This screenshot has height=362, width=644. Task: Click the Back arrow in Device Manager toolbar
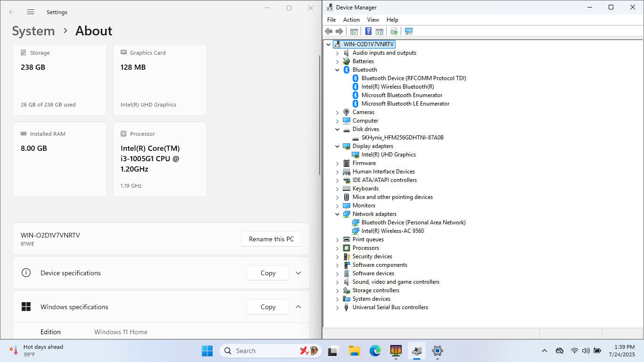click(329, 32)
